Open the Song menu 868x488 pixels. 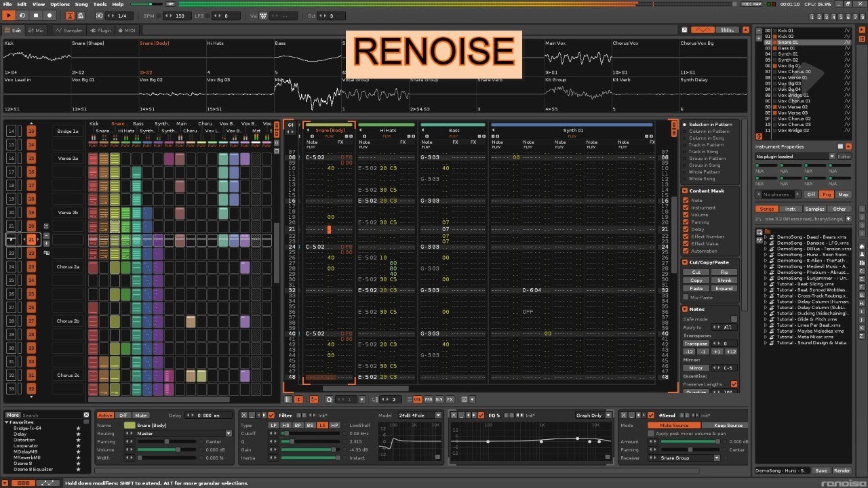tap(81, 4)
